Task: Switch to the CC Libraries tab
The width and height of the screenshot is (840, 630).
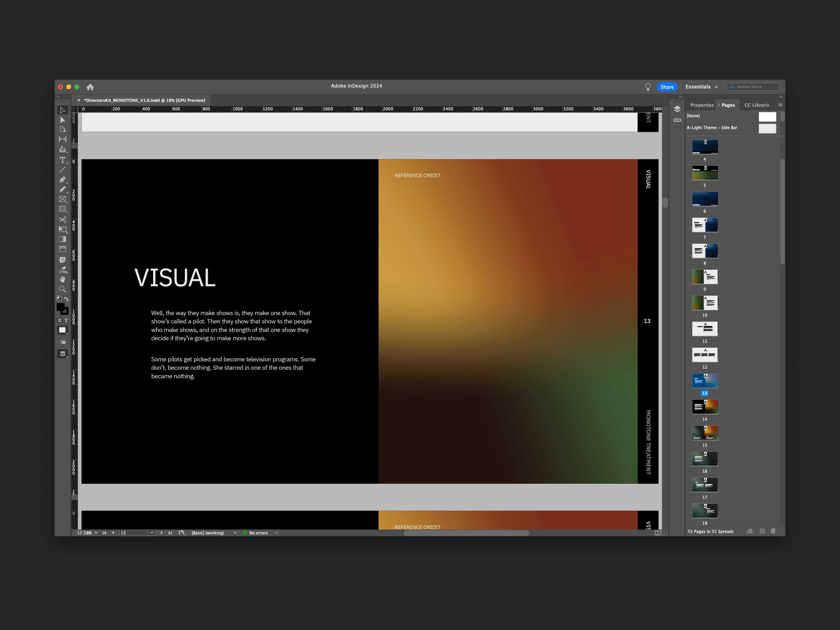Action: click(757, 105)
